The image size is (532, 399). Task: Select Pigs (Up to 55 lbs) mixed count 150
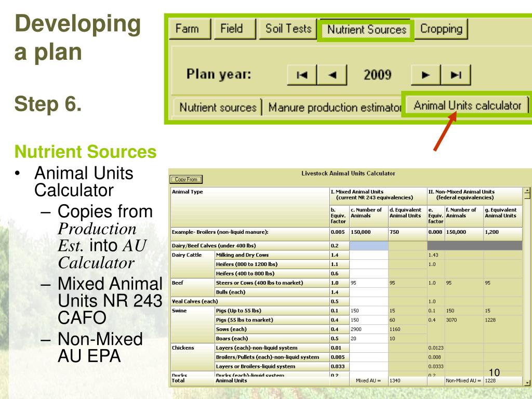pyautogui.click(x=369, y=311)
